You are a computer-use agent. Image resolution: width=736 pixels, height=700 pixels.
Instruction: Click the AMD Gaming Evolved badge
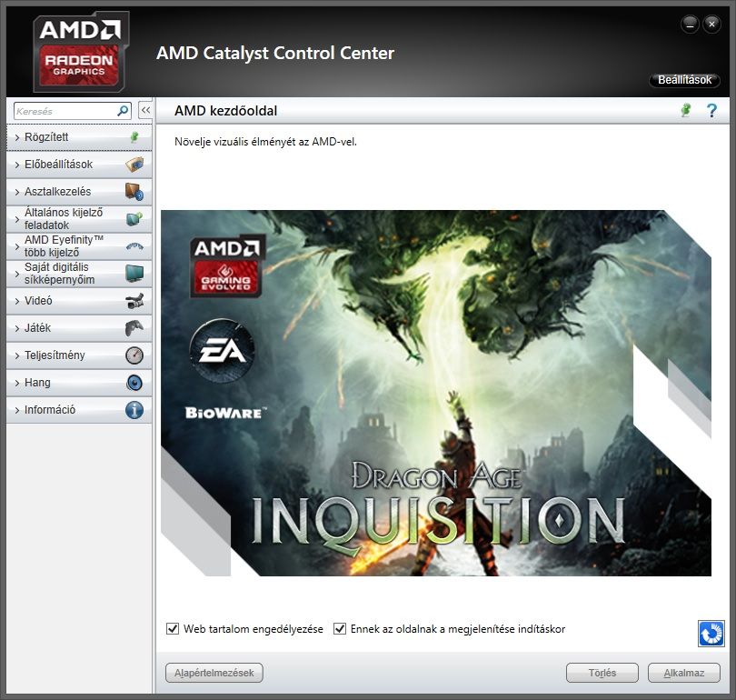point(227,265)
